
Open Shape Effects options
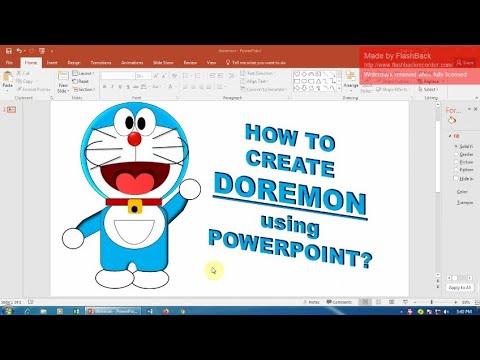[x=392, y=89]
